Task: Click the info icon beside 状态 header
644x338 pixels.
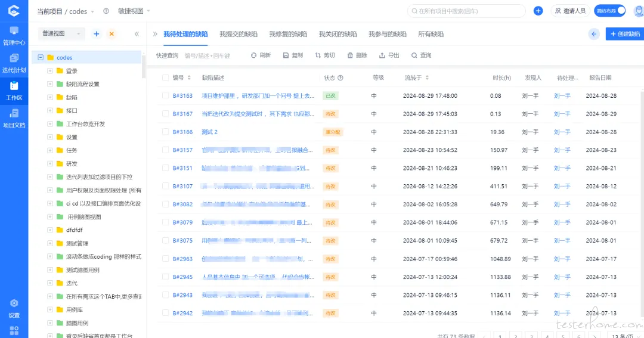Action: 340,77
